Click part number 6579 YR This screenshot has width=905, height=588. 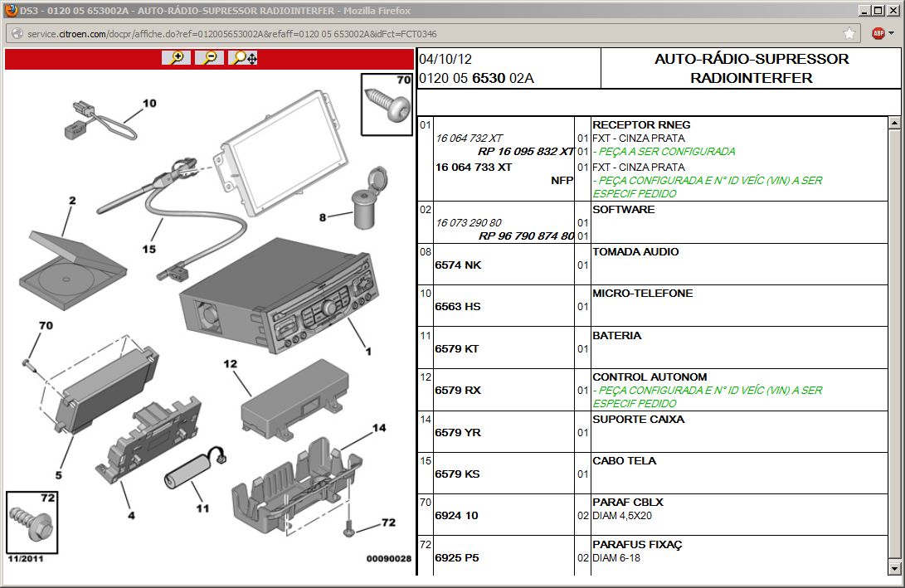[458, 433]
